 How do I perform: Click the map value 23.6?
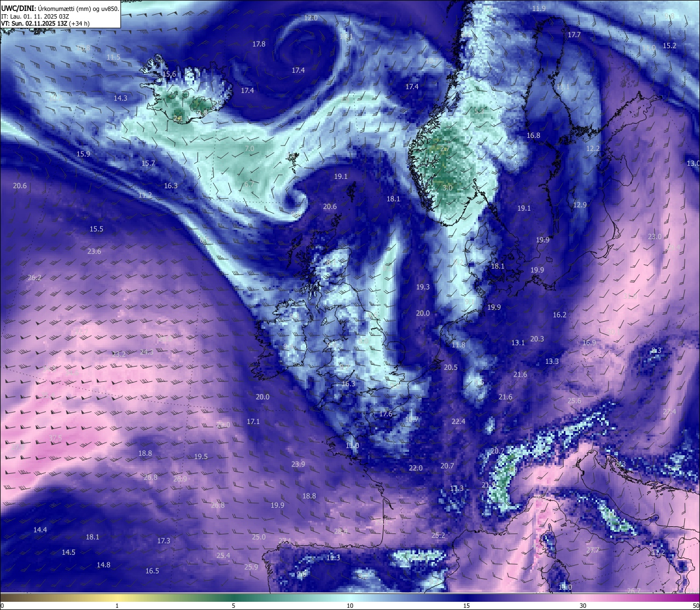[x=94, y=252]
